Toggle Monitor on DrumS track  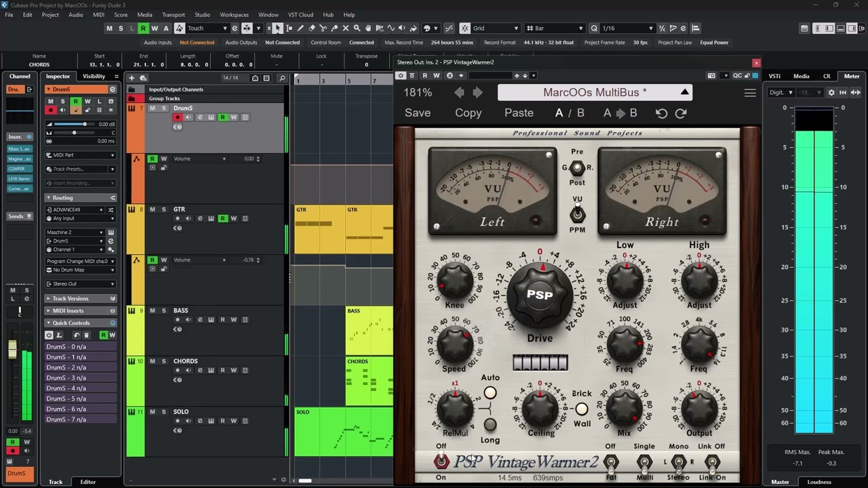click(x=188, y=117)
